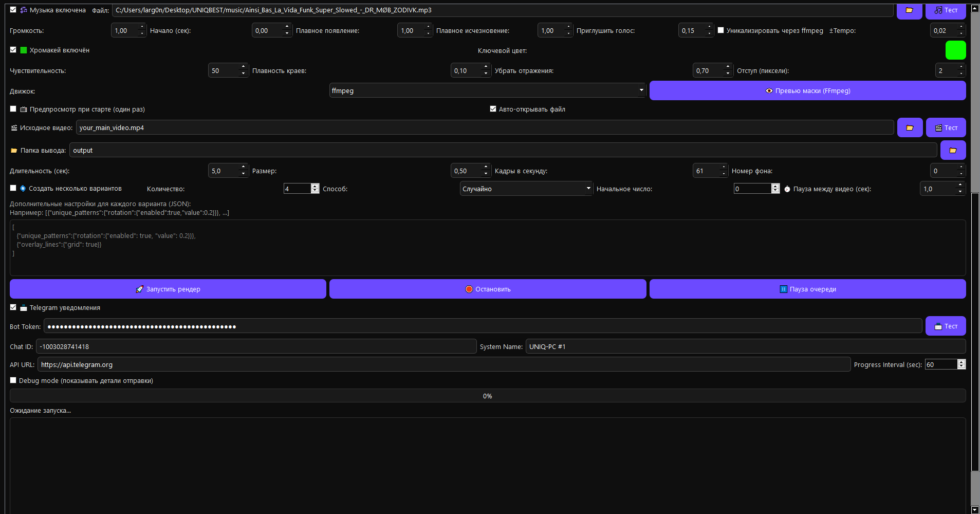The height and width of the screenshot is (514, 980).
Task: Click the folder icon for the music file
Action: [x=909, y=10]
